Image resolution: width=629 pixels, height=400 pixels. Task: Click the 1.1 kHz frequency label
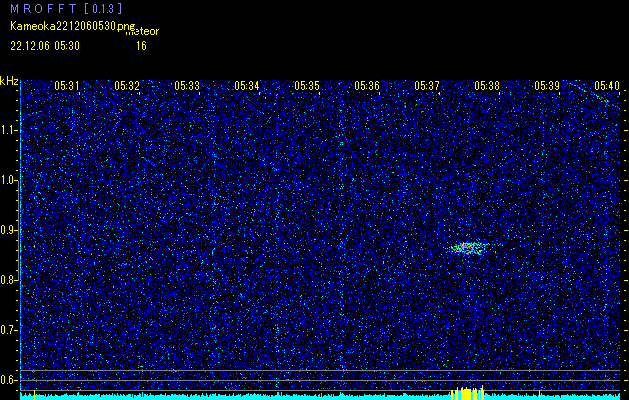[x=8, y=130]
